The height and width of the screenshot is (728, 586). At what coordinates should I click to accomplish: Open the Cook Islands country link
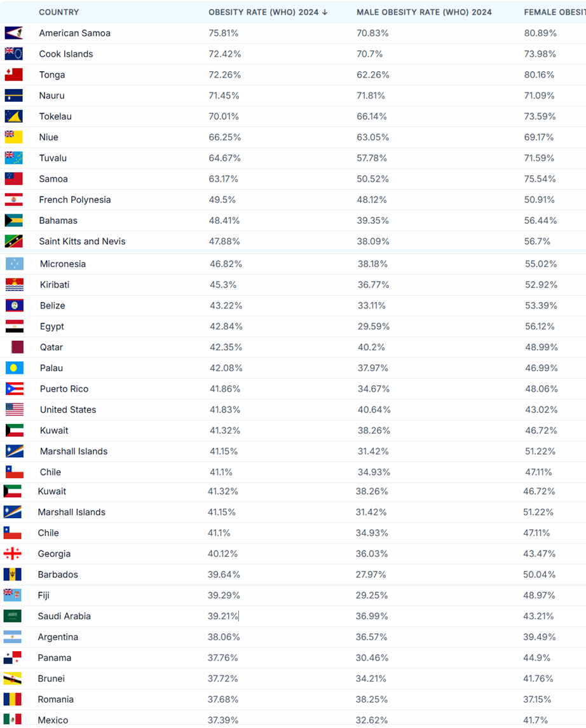point(66,54)
